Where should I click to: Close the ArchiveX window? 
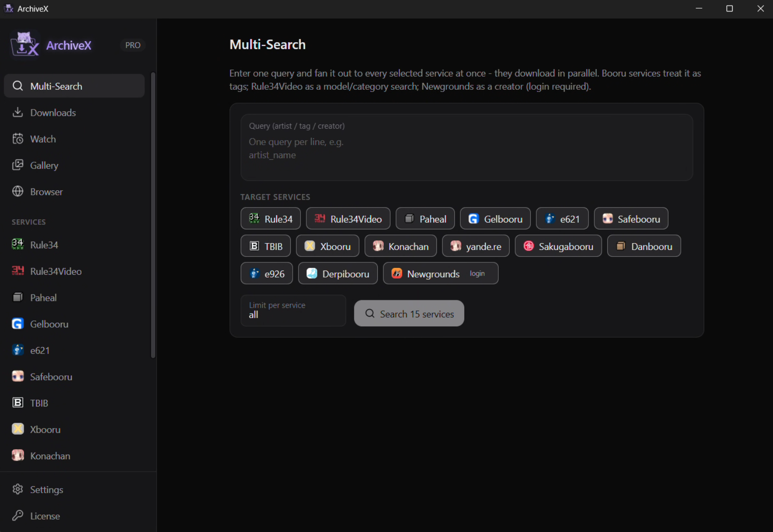(x=760, y=9)
